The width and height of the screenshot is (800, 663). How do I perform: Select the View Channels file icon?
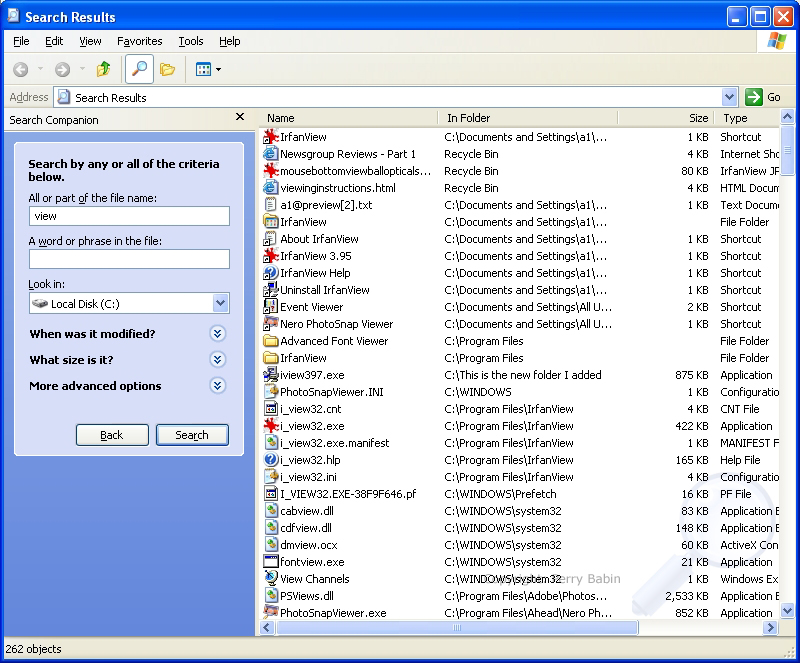pyautogui.click(x=270, y=579)
